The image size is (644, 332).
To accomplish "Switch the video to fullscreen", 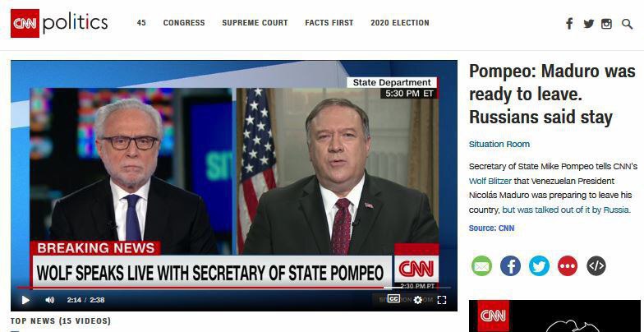I will (442, 300).
